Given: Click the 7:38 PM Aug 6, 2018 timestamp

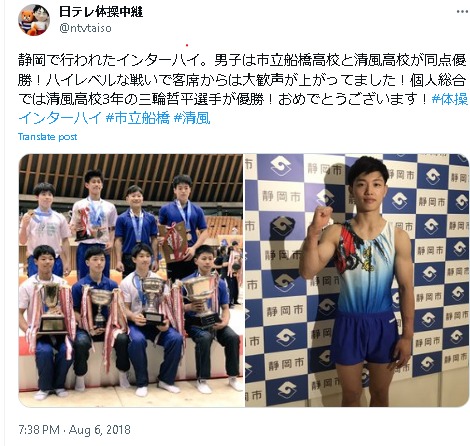Looking at the screenshot, I should point(75,430).
